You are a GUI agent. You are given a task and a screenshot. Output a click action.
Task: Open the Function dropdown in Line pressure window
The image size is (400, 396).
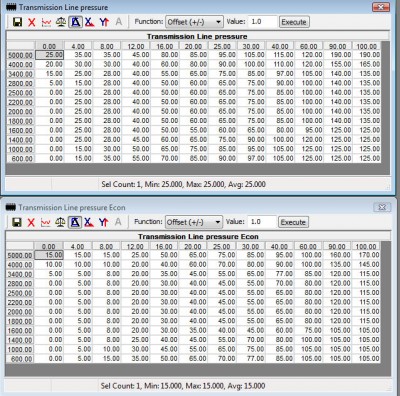point(194,22)
